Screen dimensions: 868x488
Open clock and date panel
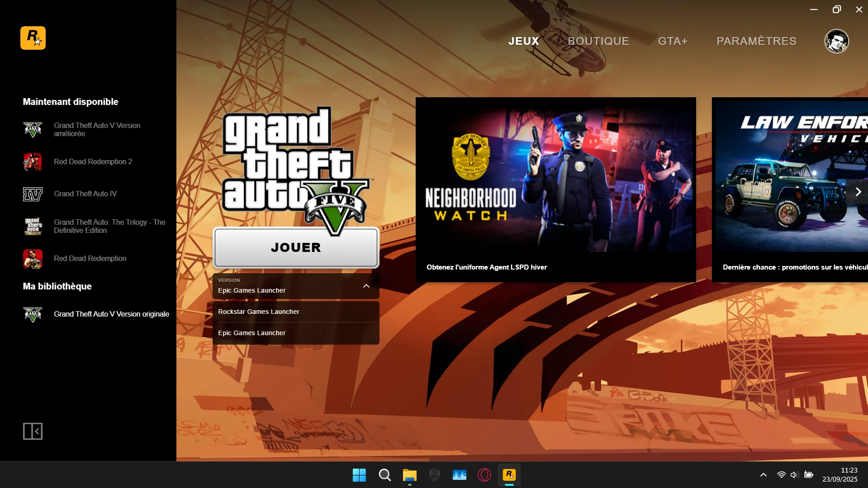pos(840,475)
